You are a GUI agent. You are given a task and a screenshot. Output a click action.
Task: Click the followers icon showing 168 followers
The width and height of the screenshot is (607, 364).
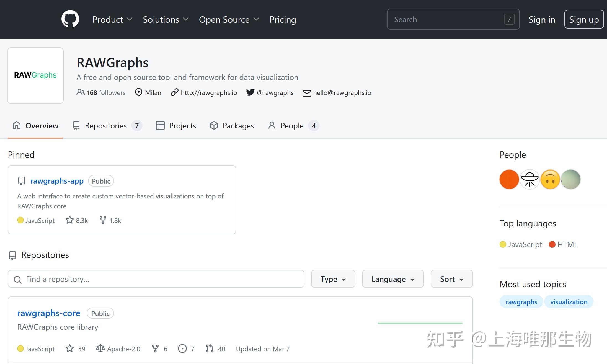(x=80, y=92)
